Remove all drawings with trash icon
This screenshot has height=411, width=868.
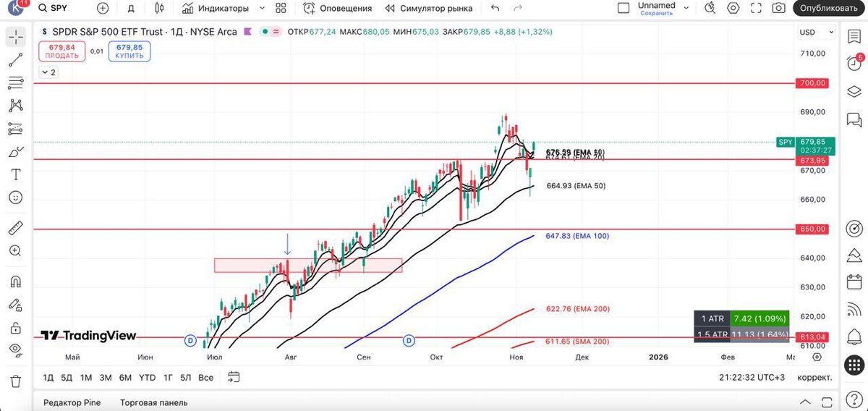click(x=15, y=381)
